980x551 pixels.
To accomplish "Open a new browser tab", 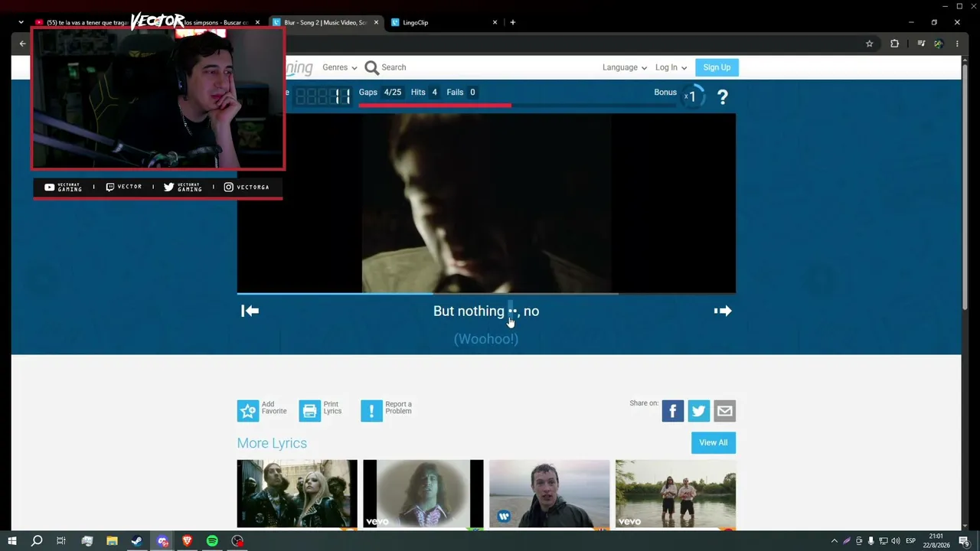I will point(513,22).
